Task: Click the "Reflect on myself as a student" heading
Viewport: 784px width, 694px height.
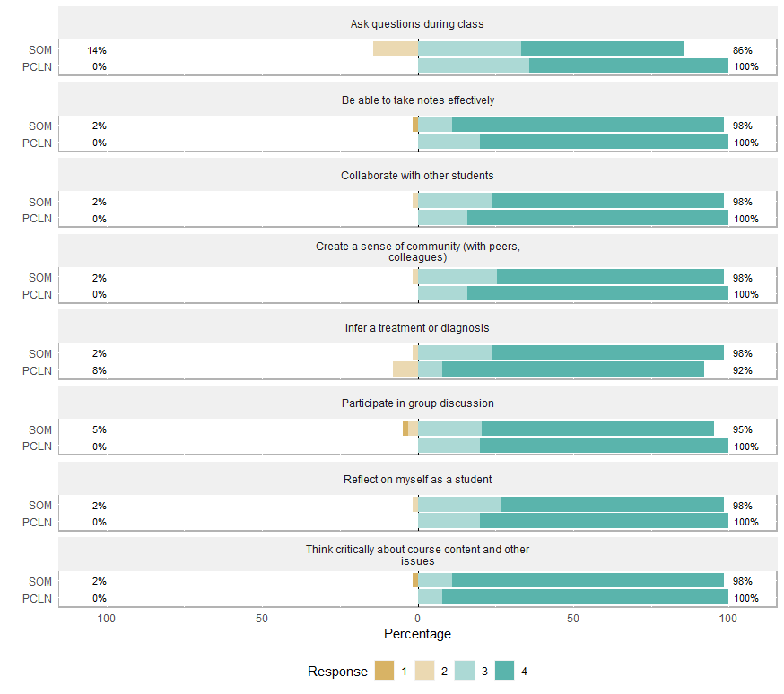Action: coord(417,480)
